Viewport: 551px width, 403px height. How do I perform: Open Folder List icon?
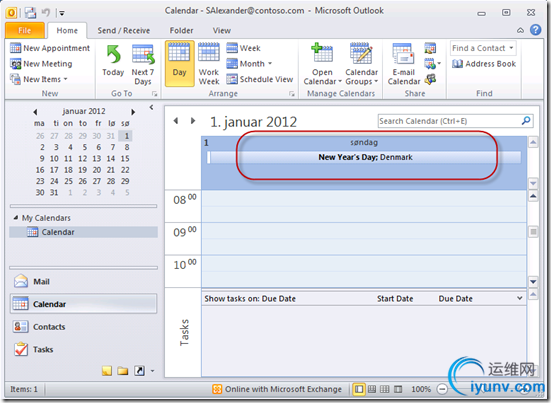[123, 371]
